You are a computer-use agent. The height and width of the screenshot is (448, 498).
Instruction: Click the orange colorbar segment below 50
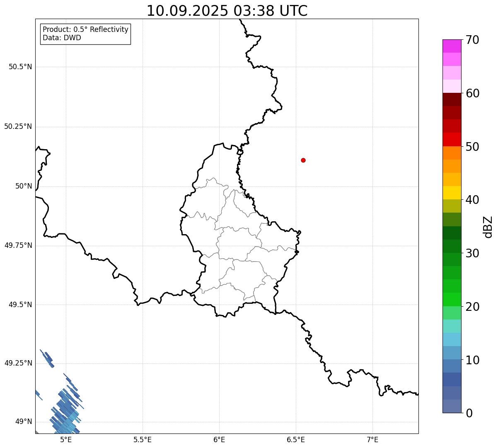(x=452, y=153)
